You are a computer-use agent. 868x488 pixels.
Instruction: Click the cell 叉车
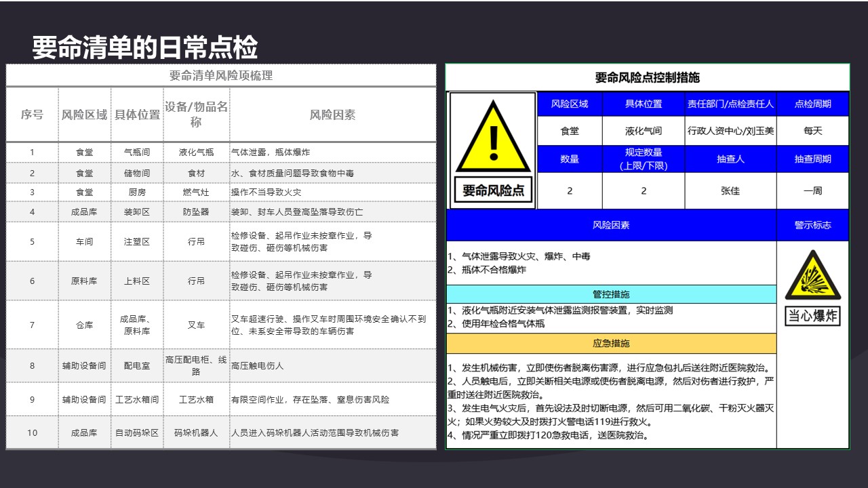click(x=196, y=325)
